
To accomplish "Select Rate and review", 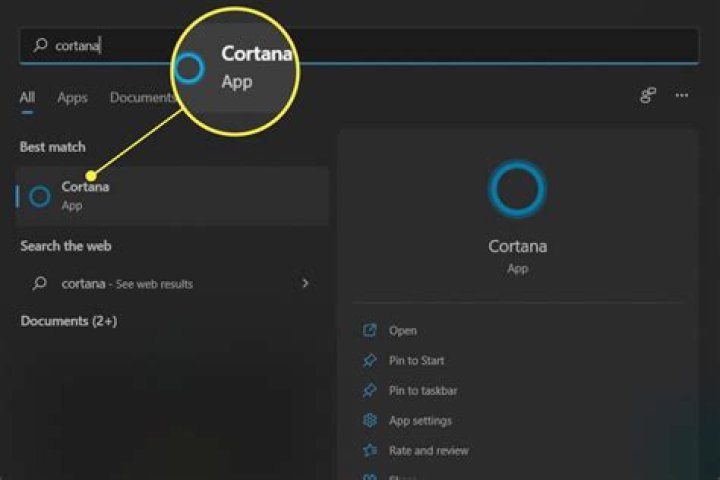I will (428, 451).
